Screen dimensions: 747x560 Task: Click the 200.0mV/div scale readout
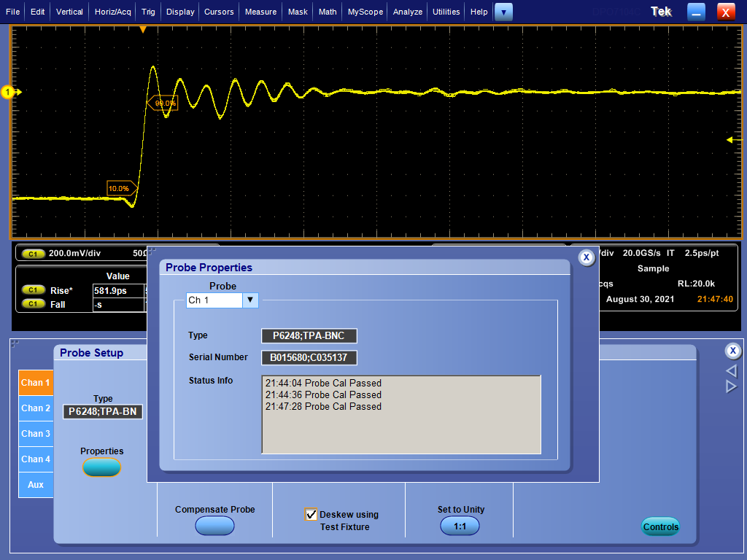[x=75, y=253]
